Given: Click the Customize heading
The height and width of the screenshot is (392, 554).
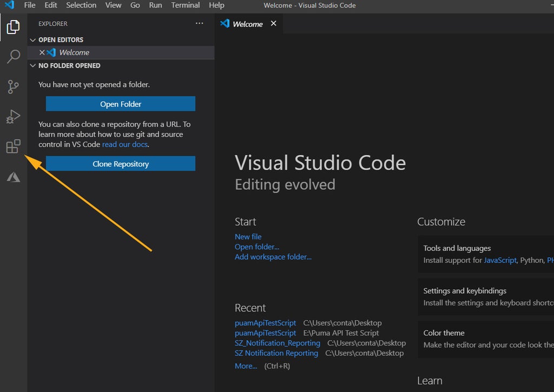Looking at the screenshot, I should 441,222.
